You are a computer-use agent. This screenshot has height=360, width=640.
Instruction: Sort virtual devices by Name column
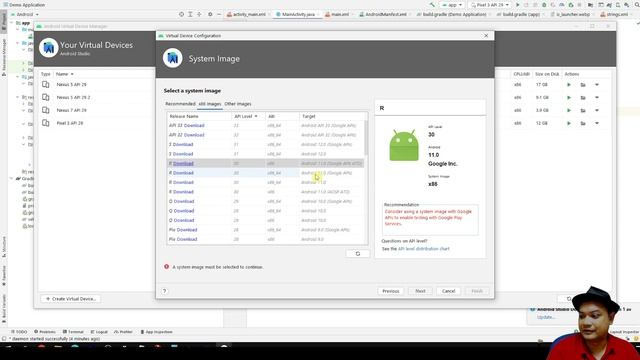point(64,74)
